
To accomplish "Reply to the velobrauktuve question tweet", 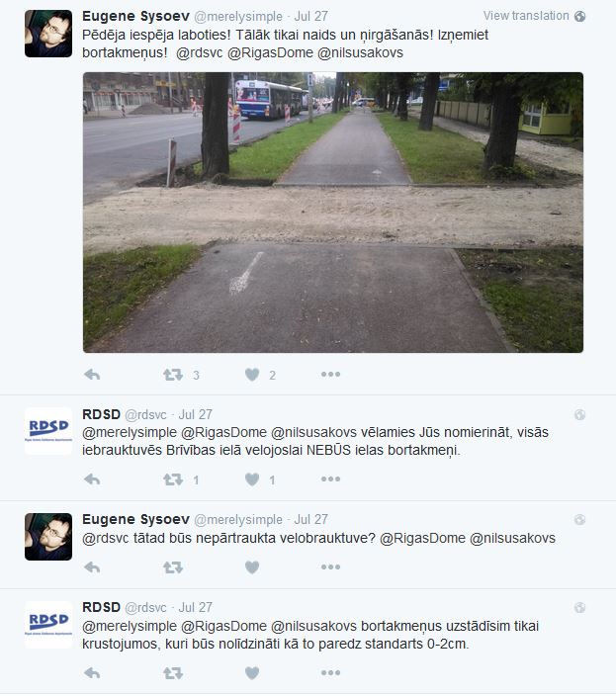I will click(92, 567).
